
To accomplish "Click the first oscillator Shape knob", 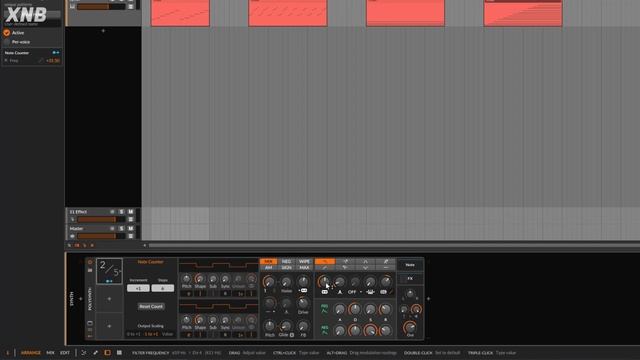I will click(x=200, y=279).
